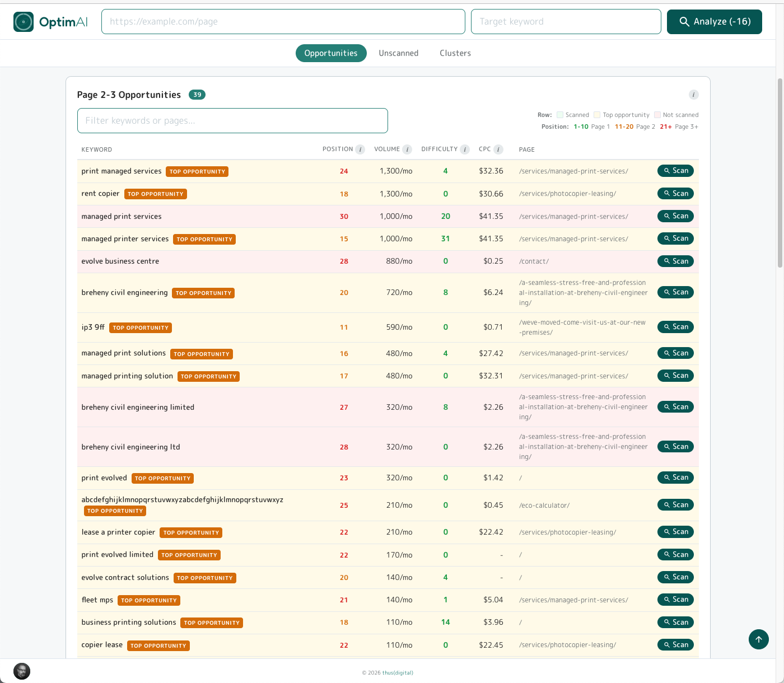Click the Not scanned legend swatch
The image size is (784, 683).
(657, 115)
